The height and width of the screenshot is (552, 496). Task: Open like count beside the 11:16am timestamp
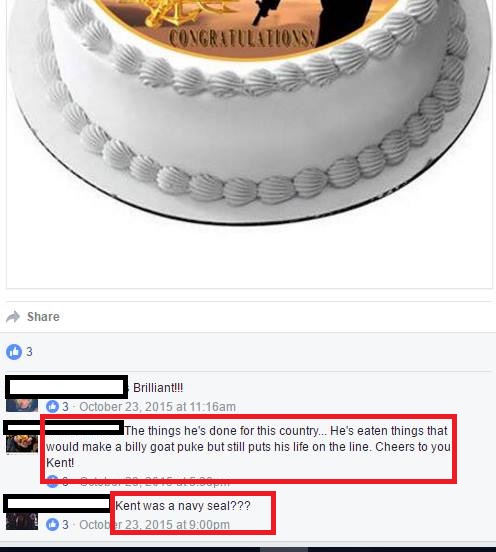coord(65,407)
